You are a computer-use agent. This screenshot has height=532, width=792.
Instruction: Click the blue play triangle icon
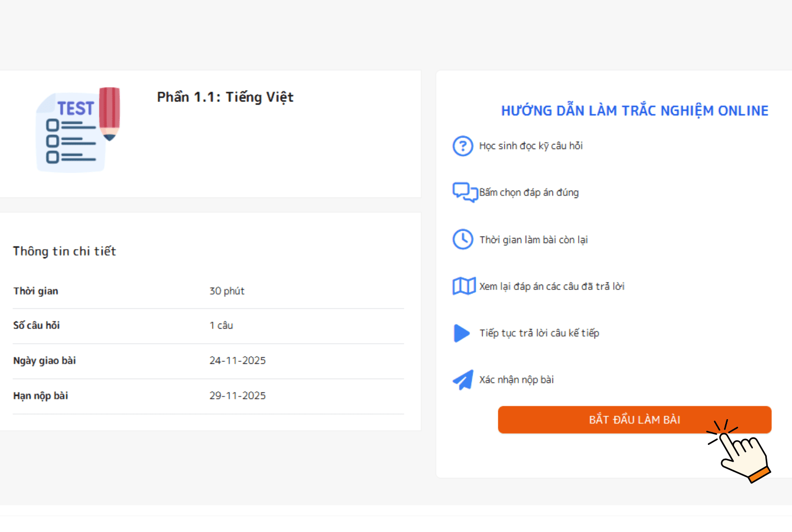(x=461, y=333)
